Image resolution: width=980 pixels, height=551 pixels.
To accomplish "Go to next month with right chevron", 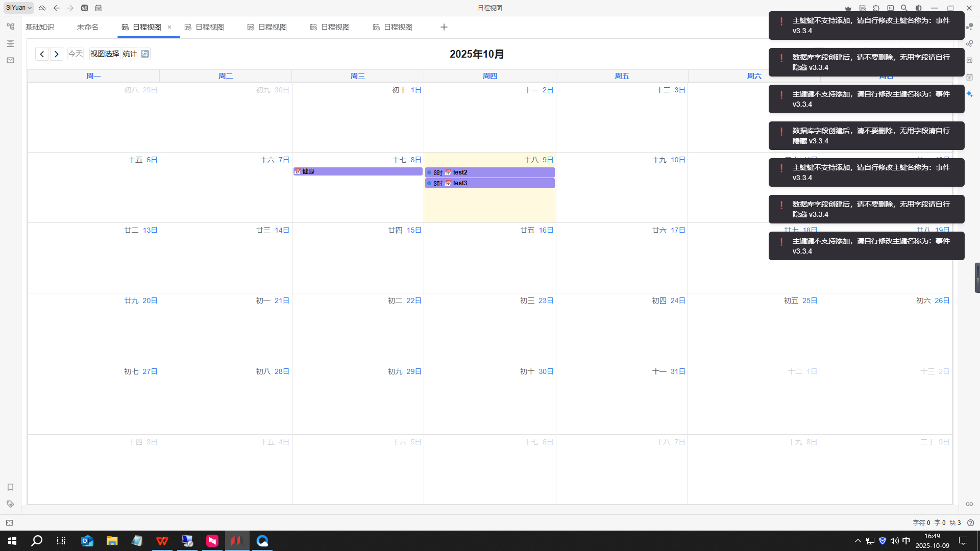I will (57, 54).
